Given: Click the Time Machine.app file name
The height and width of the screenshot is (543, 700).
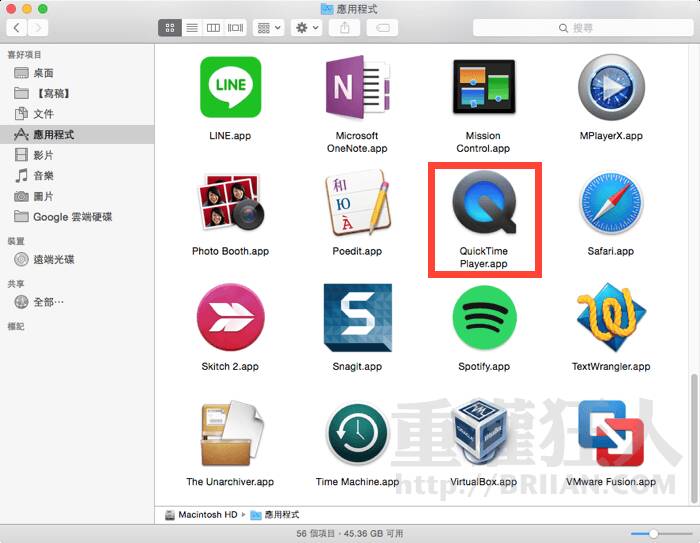Looking at the screenshot, I should pyautogui.click(x=357, y=482).
